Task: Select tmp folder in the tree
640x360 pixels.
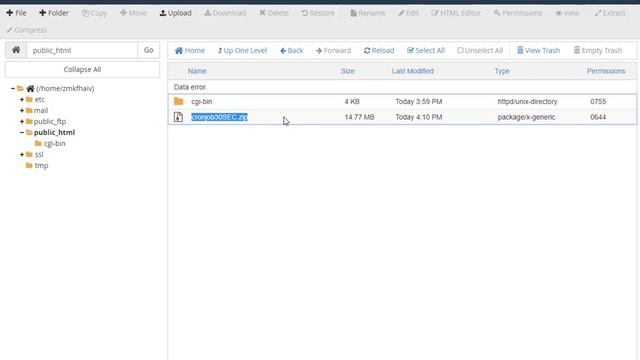Action: pos(41,166)
